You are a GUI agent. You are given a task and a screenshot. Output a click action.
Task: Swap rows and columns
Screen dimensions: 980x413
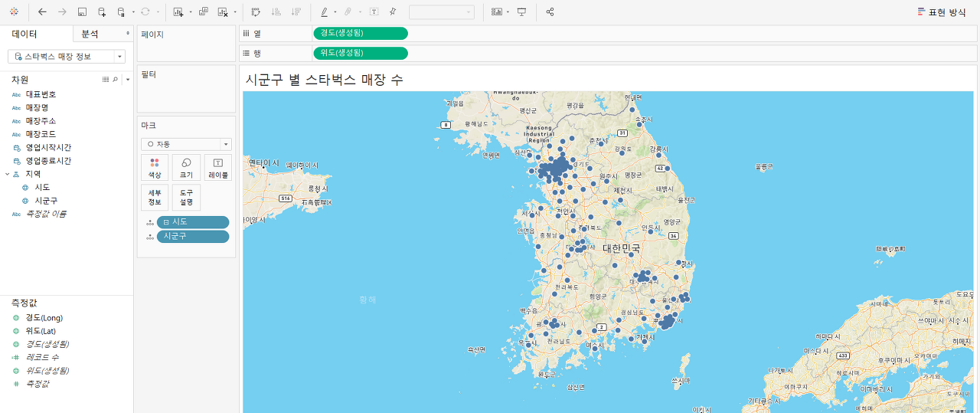256,12
